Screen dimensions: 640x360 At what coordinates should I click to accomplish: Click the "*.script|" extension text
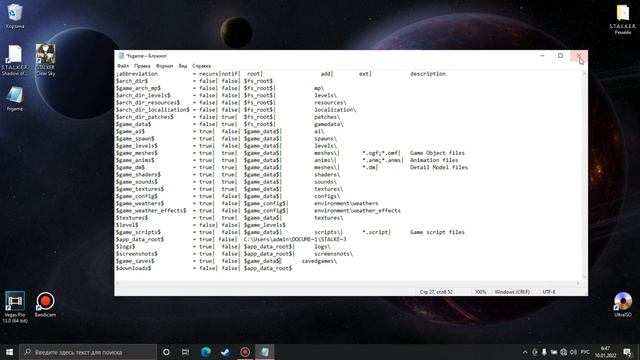click(376, 232)
